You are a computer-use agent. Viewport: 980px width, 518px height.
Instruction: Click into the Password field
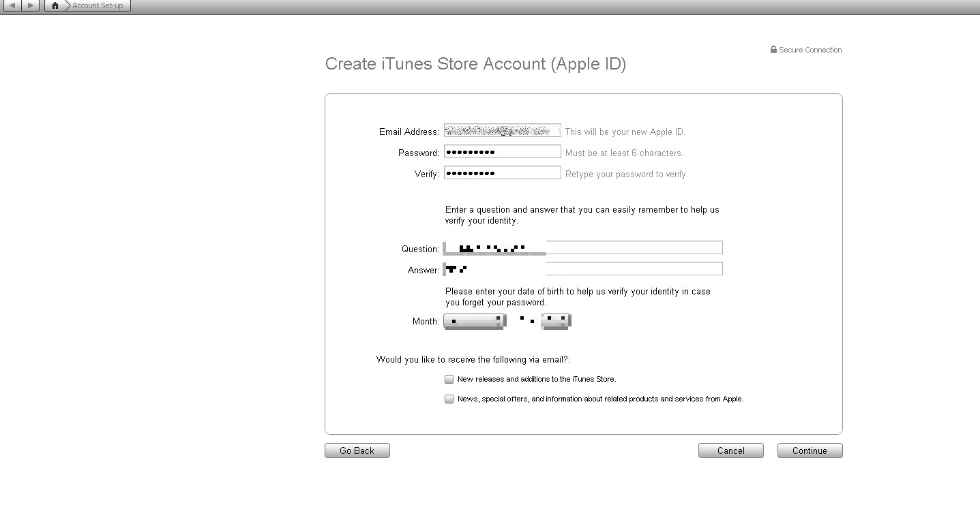coord(502,152)
